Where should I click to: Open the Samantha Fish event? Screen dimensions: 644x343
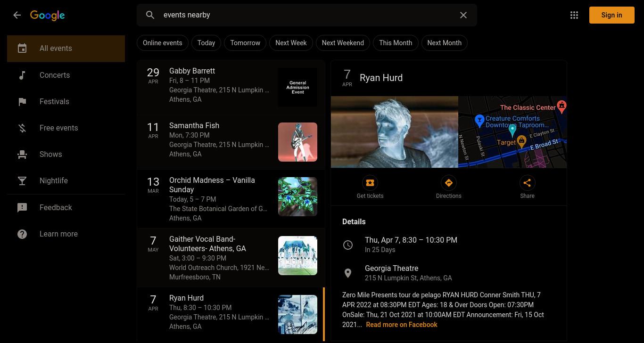pyautogui.click(x=231, y=142)
